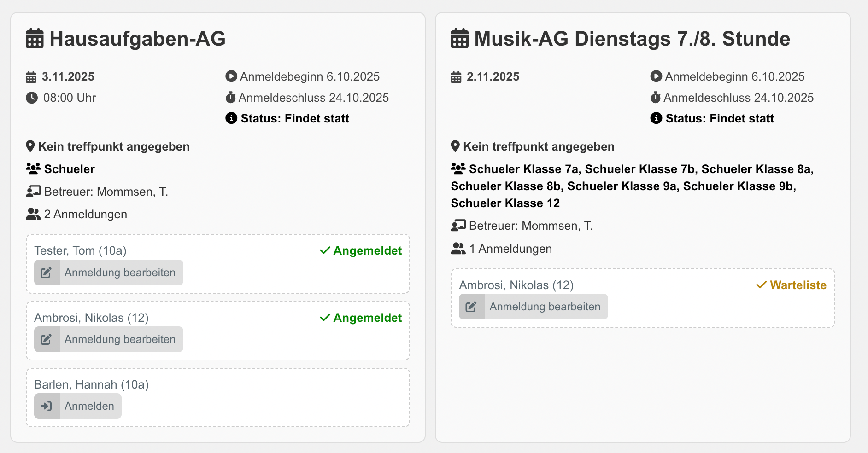Click the calendar icon beside Hausaufgaben-AG title
This screenshot has height=453, width=868.
pos(35,39)
